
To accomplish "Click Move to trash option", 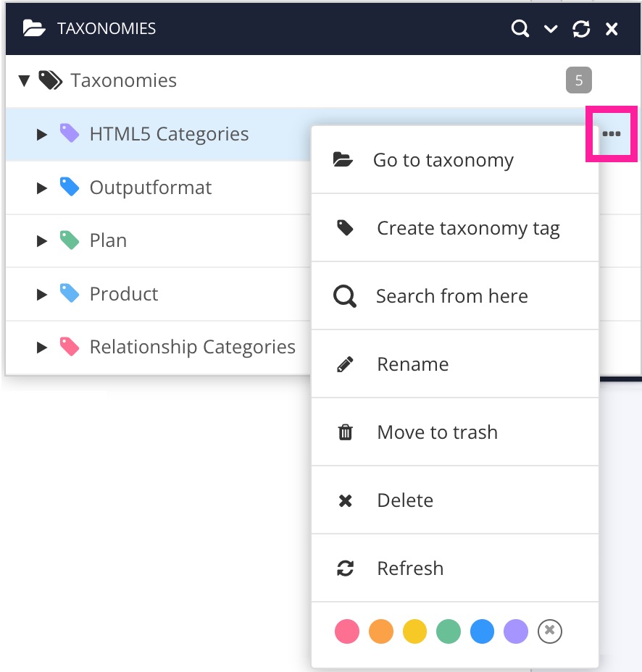I will click(437, 432).
